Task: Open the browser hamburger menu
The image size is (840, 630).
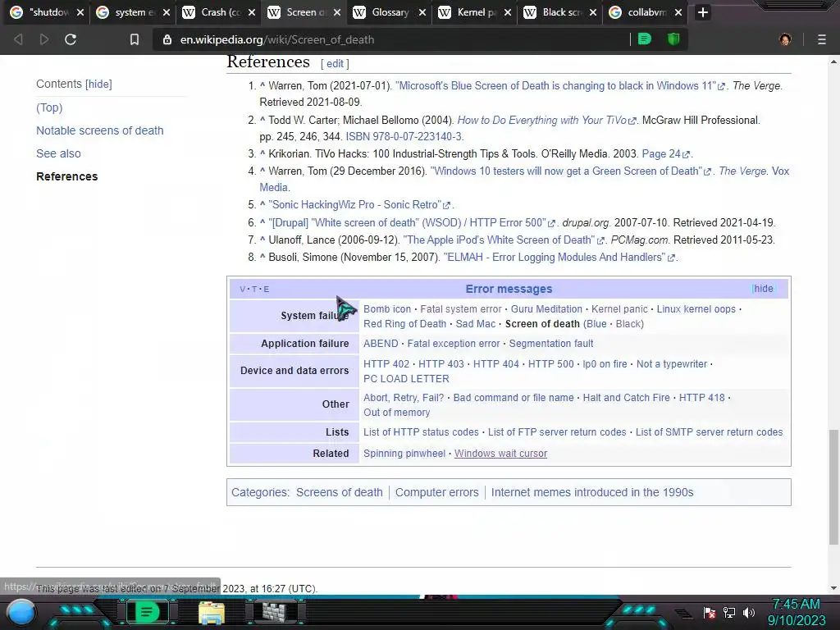Action: [822, 39]
